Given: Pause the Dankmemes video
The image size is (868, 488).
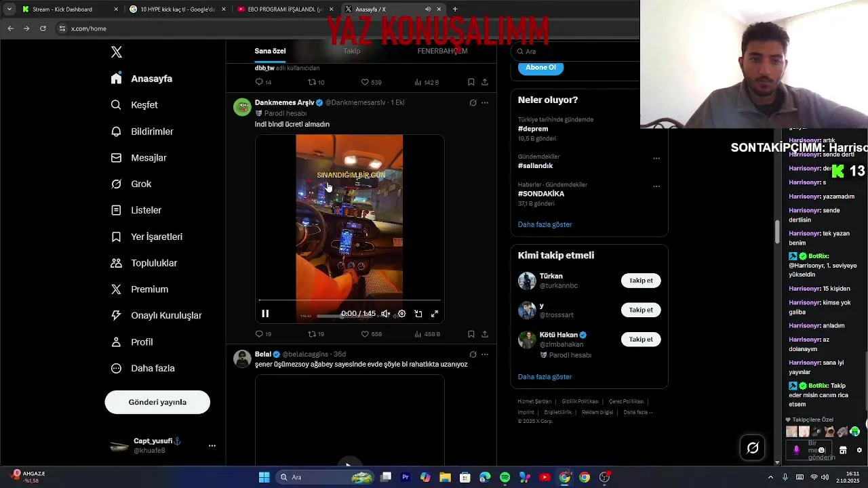Looking at the screenshot, I should coord(265,314).
